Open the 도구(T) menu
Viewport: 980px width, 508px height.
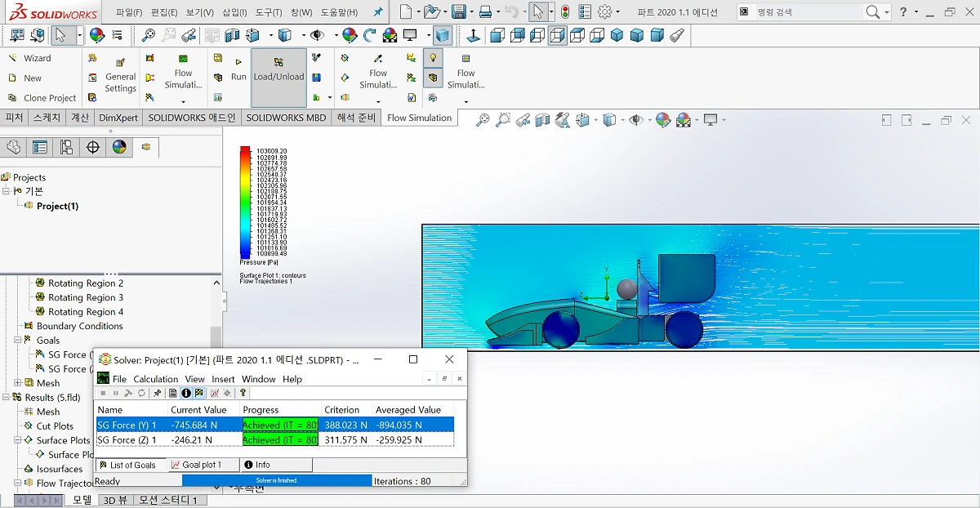tap(268, 12)
